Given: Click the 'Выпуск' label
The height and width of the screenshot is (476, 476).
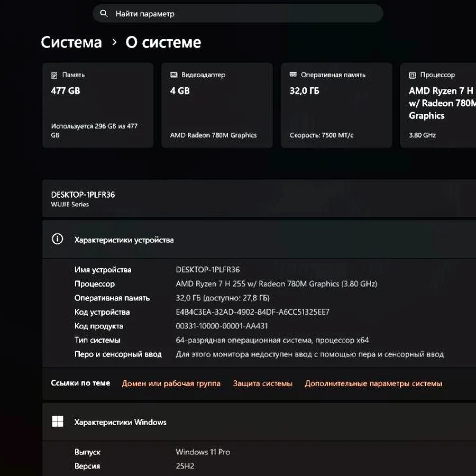Looking at the screenshot, I should 87,452.
